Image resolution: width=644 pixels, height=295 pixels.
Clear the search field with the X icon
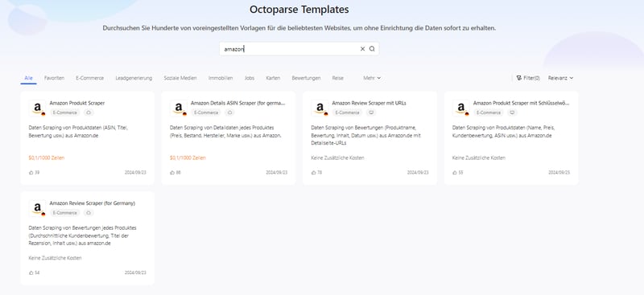(x=362, y=49)
